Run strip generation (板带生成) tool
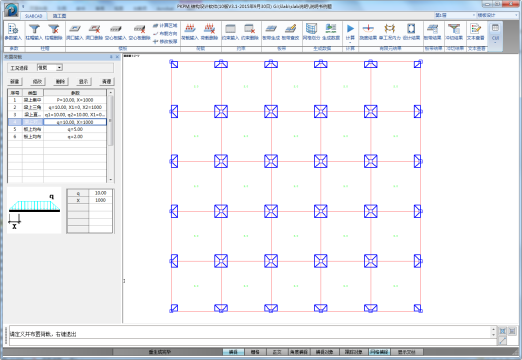 (271, 32)
